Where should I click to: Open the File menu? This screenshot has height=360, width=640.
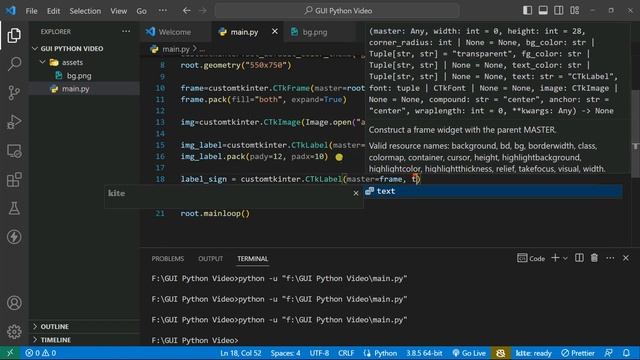point(31,11)
